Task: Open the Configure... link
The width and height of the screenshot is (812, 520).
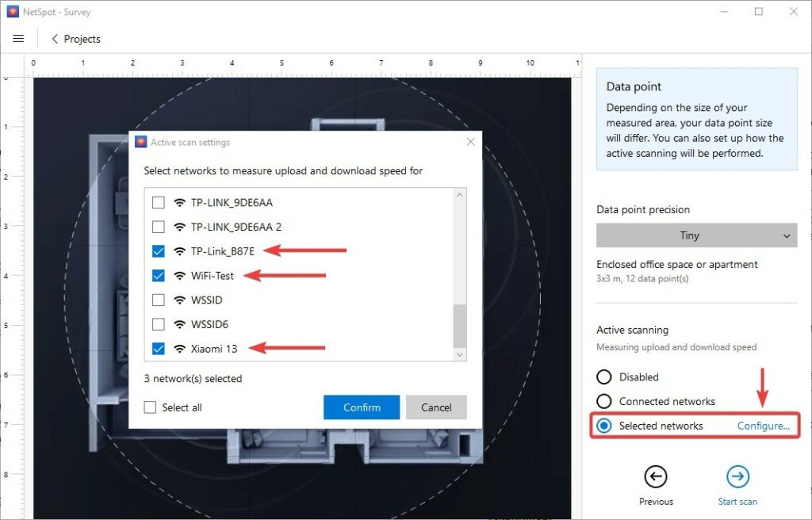Action: (764, 426)
